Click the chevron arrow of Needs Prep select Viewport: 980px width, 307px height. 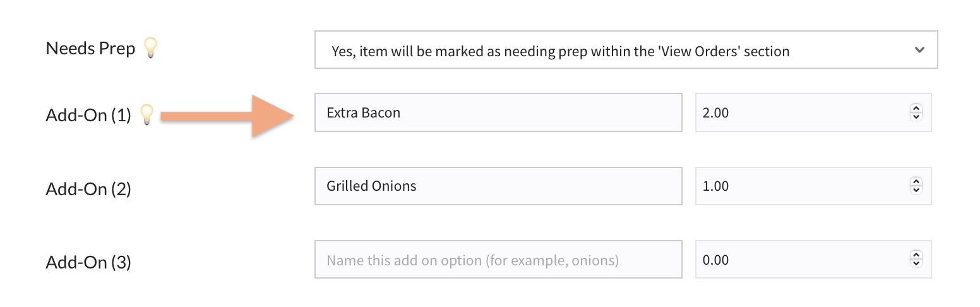pyautogui.click(x=919, y=50)
